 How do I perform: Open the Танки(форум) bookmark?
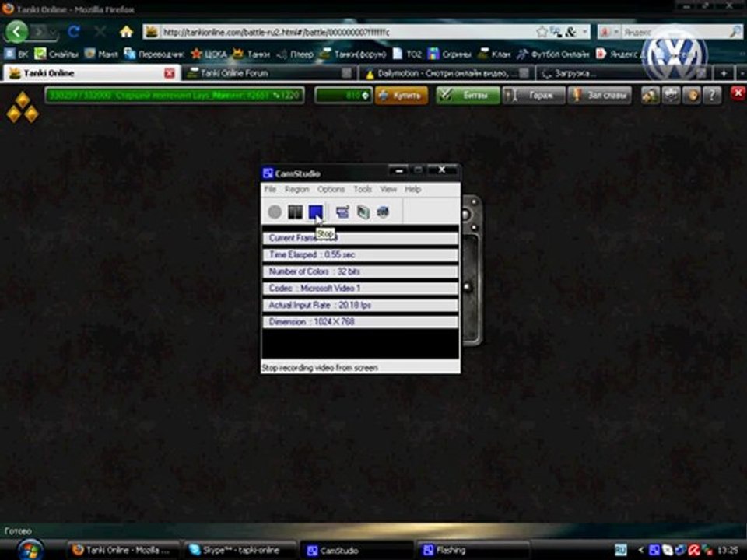(x=353, y=54)
